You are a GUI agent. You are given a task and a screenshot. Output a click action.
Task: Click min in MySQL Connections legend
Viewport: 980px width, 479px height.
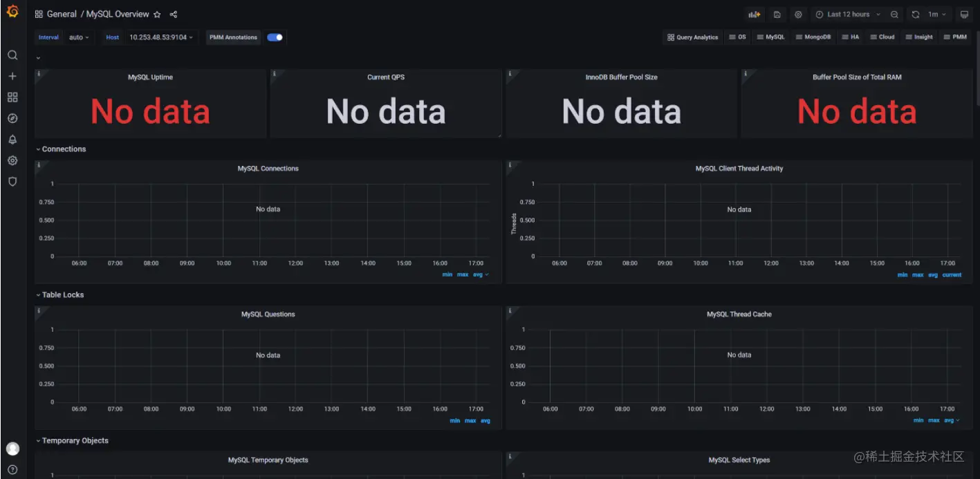[x=447, y=274]
